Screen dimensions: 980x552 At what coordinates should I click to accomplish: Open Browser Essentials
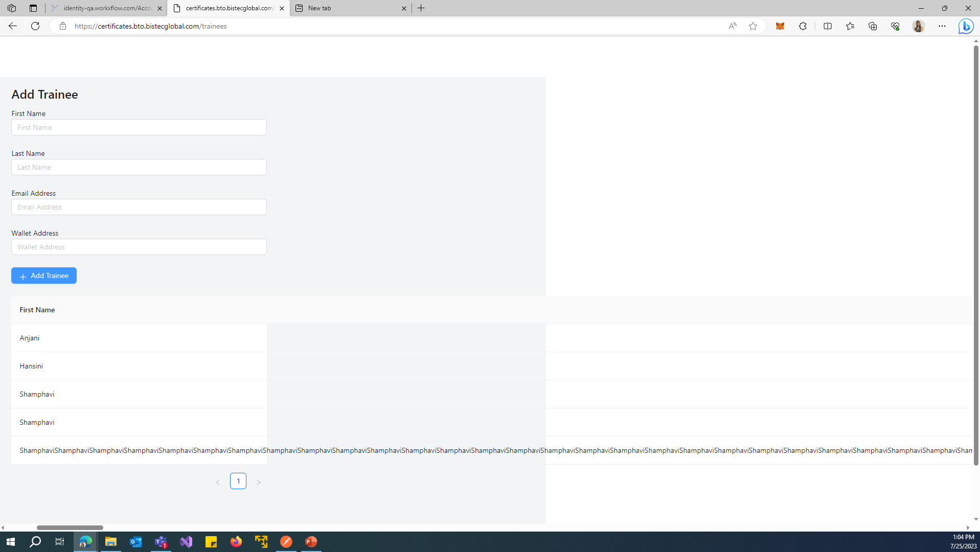(895, 26)
